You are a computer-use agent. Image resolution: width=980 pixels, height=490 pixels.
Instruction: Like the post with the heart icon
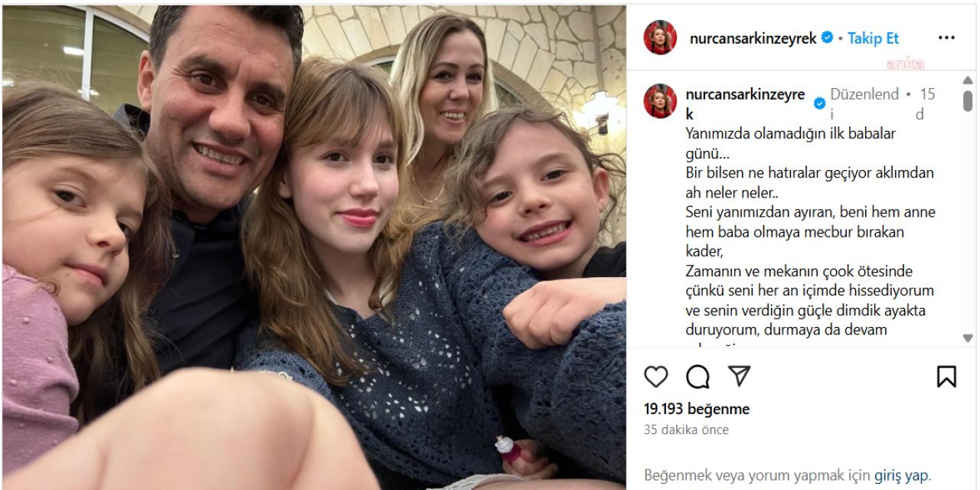655,377
